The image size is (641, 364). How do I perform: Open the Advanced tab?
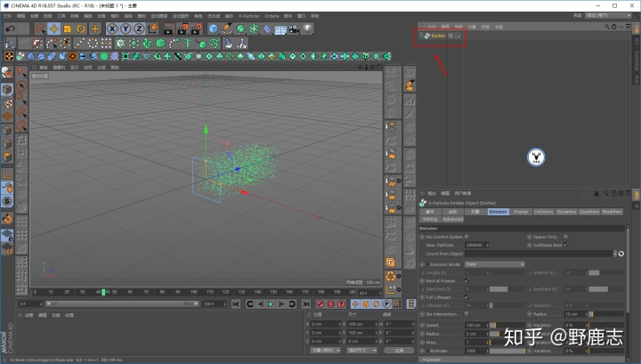[452, 219]
